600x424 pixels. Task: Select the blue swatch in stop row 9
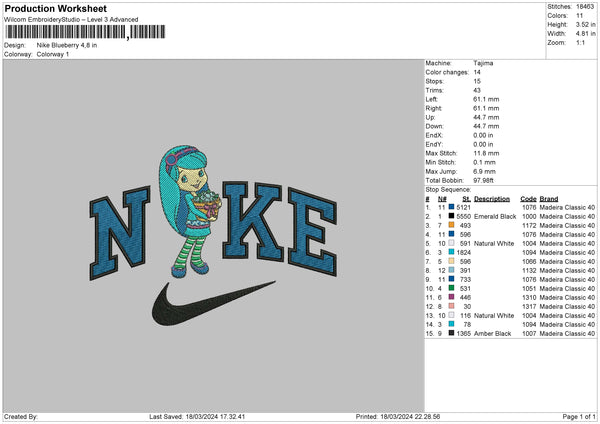pos(451,279)
